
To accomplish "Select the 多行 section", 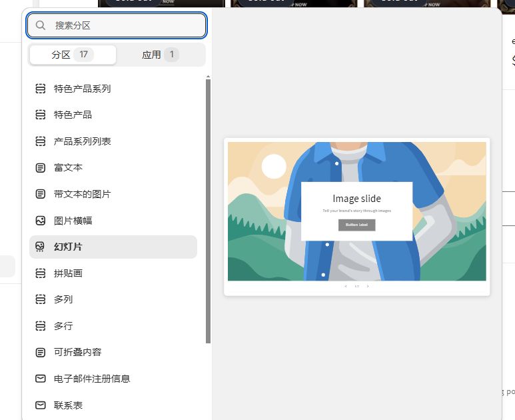I will pyautogui.click(x=113, y=326).
